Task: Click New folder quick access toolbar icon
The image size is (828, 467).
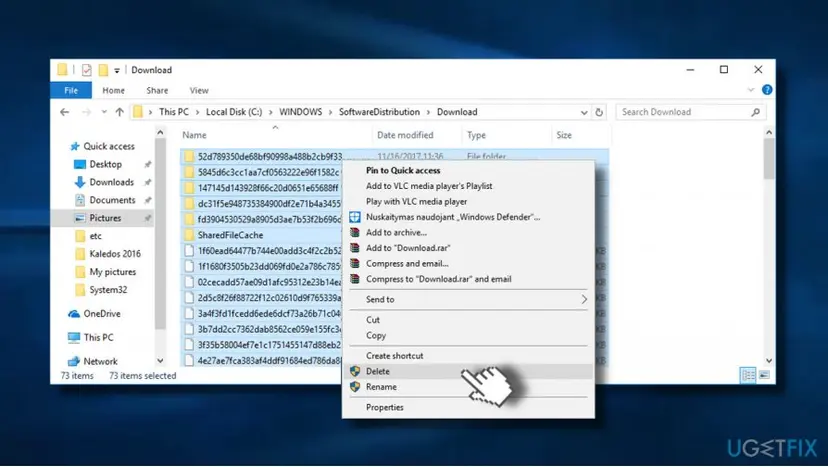Action: click(x=104, y=70)
